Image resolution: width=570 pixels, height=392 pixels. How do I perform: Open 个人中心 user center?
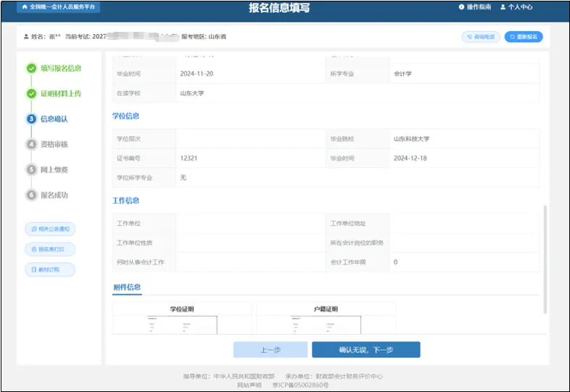pyautogui.click(x=516, y=7)
